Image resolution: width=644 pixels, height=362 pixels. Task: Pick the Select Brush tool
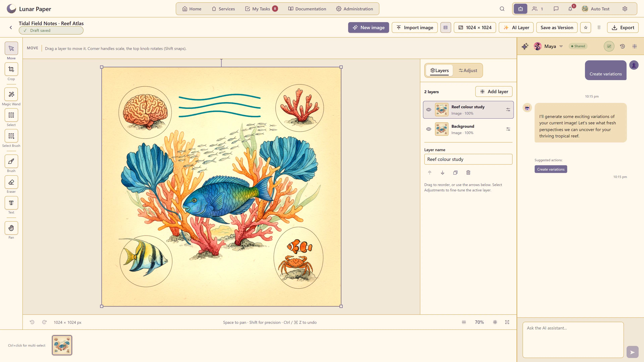(x=11, y=136)
